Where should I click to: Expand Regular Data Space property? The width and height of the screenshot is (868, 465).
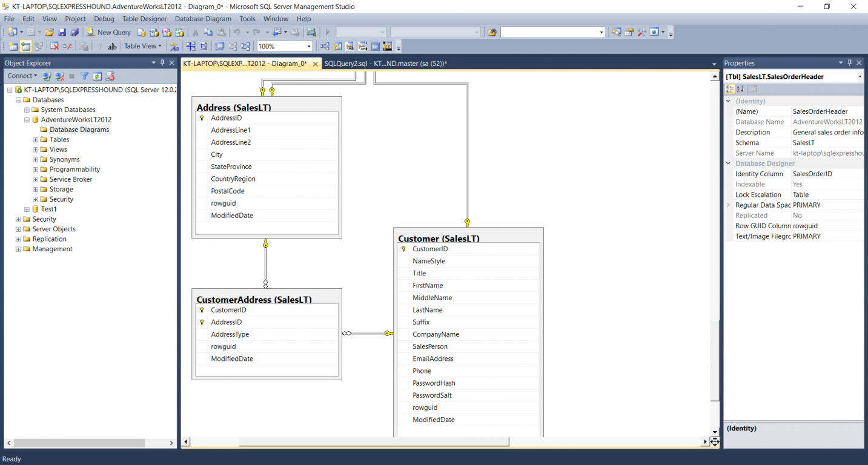tap(729, 205)
